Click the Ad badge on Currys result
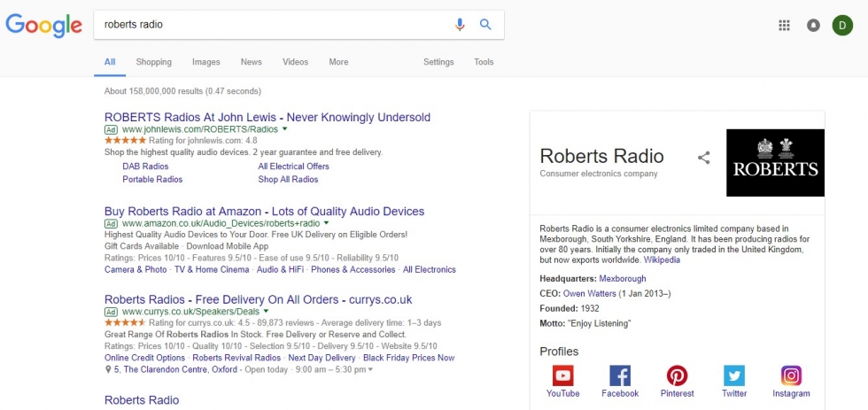Screen dimensions: 868x410 pos(111,312)
